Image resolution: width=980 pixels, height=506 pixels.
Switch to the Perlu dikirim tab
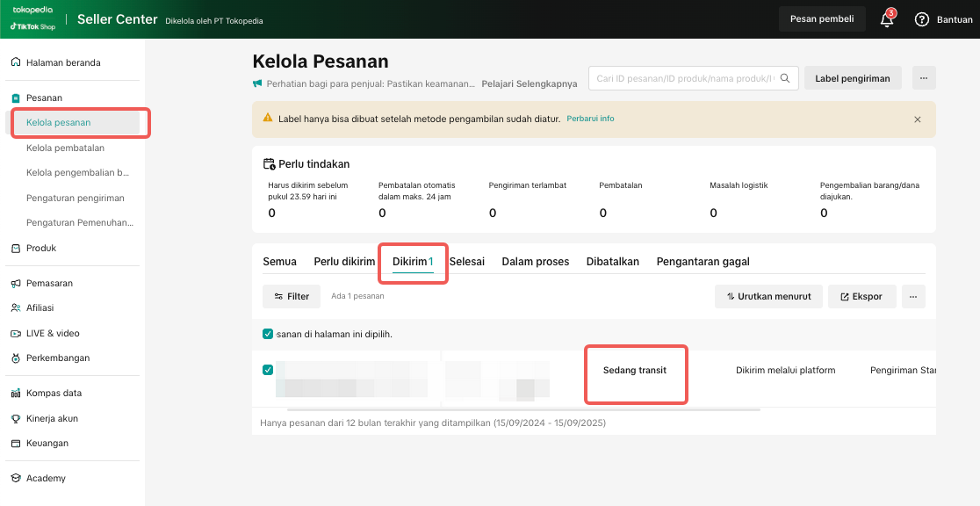[x=344, y=262]
